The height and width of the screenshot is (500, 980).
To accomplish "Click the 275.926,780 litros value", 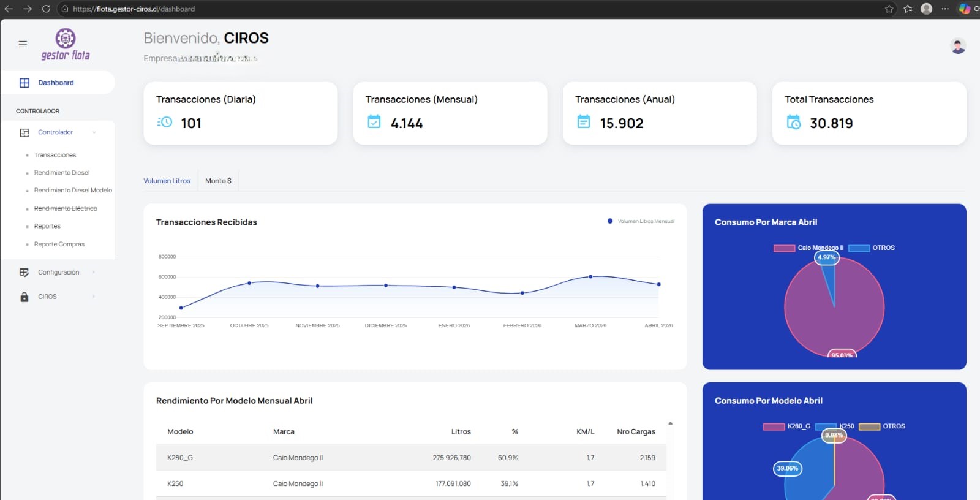I will 451,458.
